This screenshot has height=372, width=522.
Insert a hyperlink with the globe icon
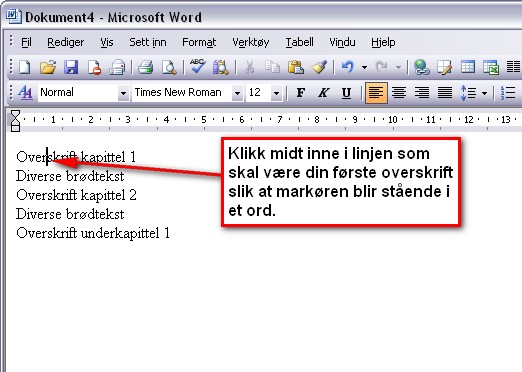[421, 67]
